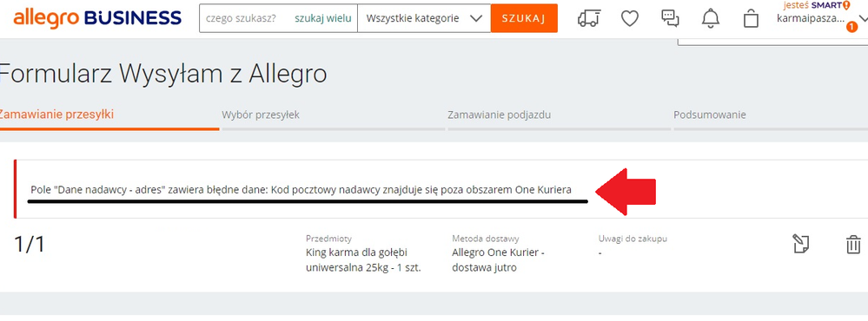Click the Przedmioty column label

tap(328, 239)
